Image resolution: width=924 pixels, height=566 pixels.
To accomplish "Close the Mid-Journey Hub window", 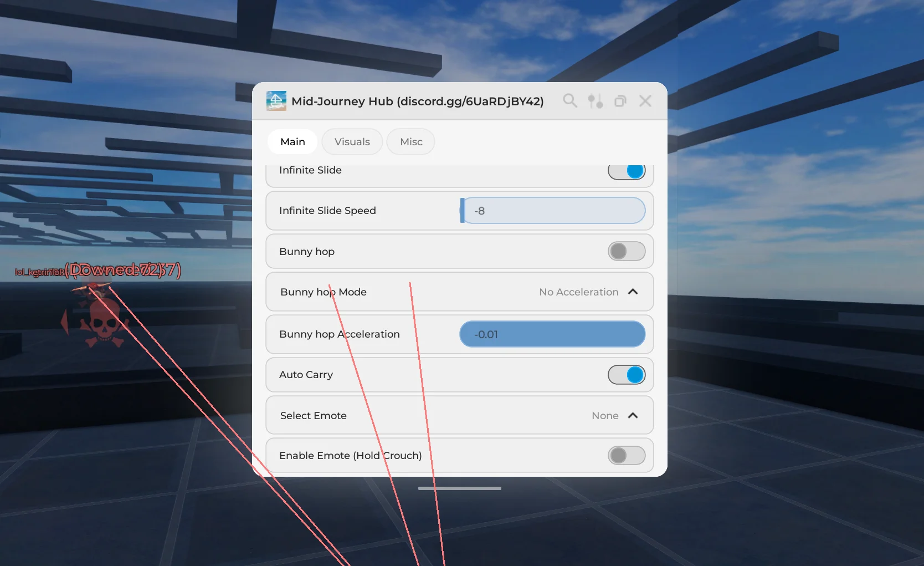I will tap(645, 101).
